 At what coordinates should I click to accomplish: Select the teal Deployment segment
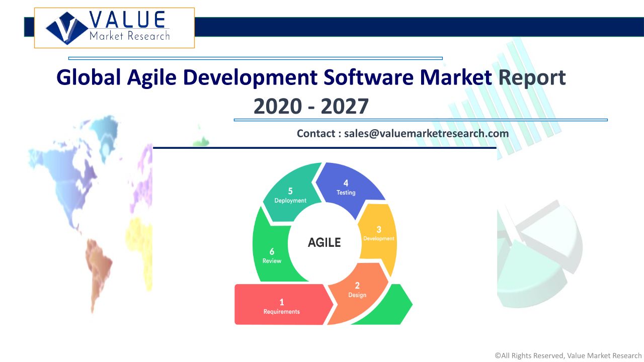tap(290, 195)
